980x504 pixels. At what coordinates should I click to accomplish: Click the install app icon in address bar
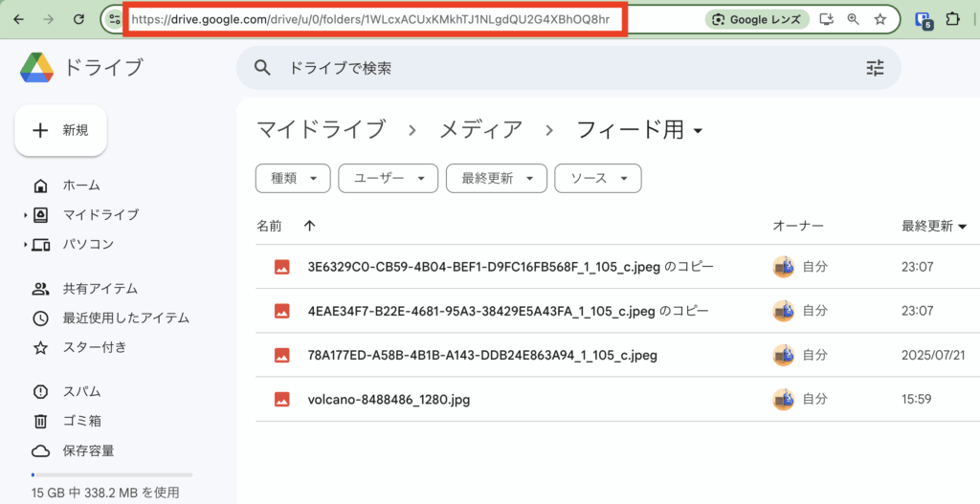826,19
